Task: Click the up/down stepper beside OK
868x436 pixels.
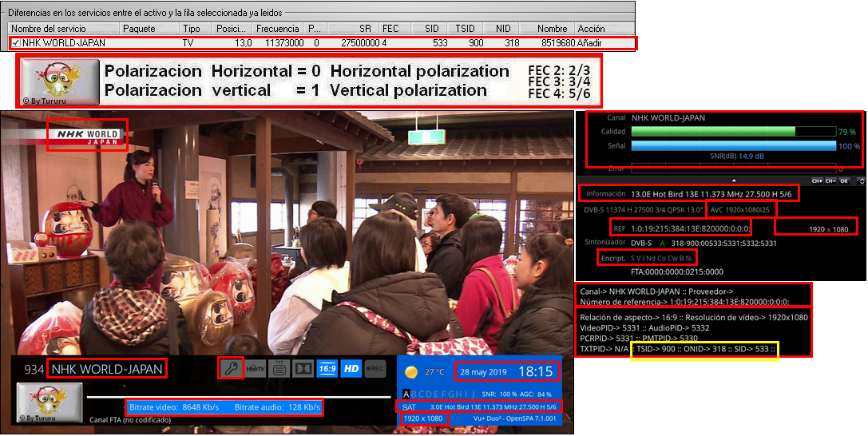Action: [861, 181]
